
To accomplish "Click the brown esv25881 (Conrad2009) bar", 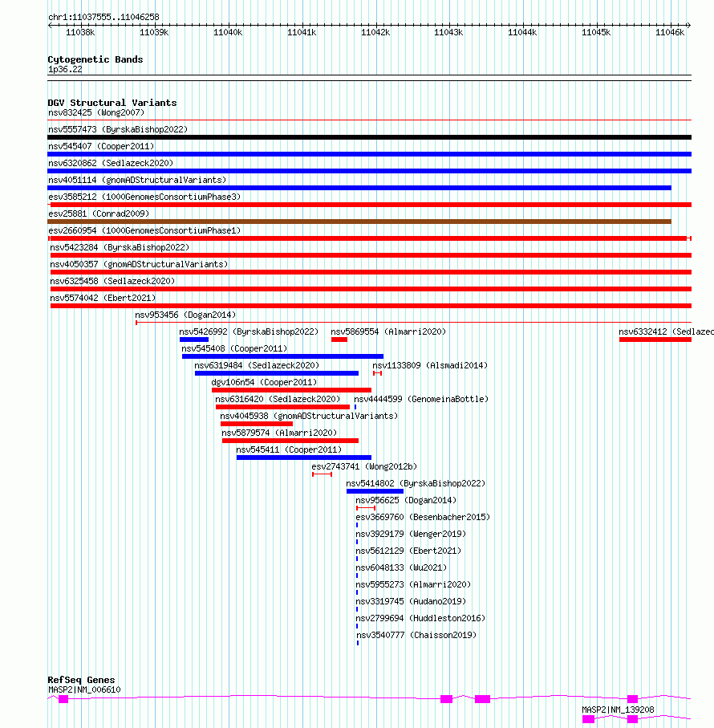I will point(359,222).
